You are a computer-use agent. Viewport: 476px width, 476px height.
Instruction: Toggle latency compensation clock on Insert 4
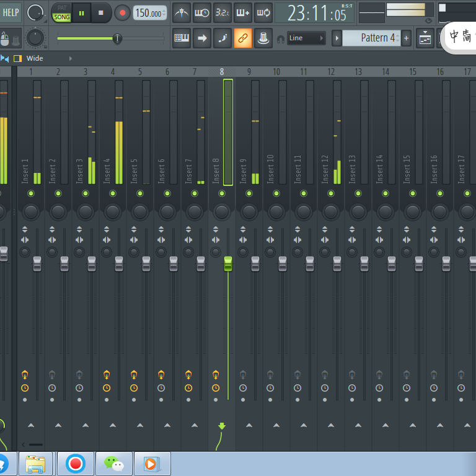tap(107, 388)
